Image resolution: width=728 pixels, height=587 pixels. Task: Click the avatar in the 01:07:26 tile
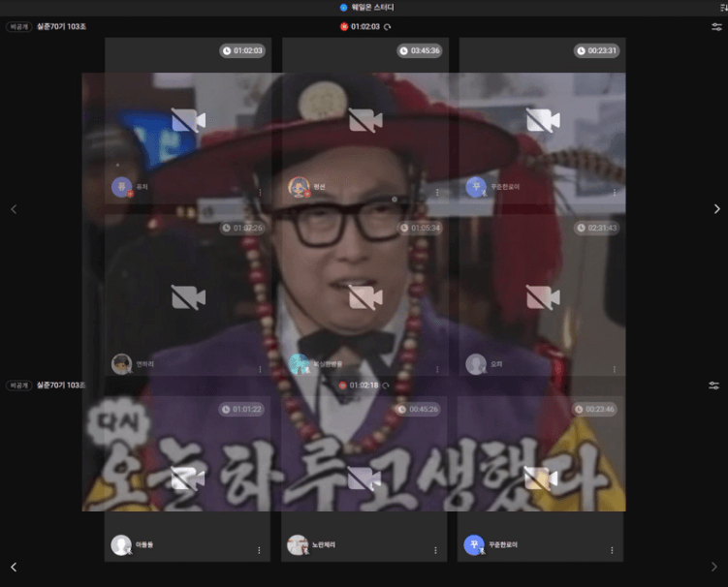pos(121,364)
